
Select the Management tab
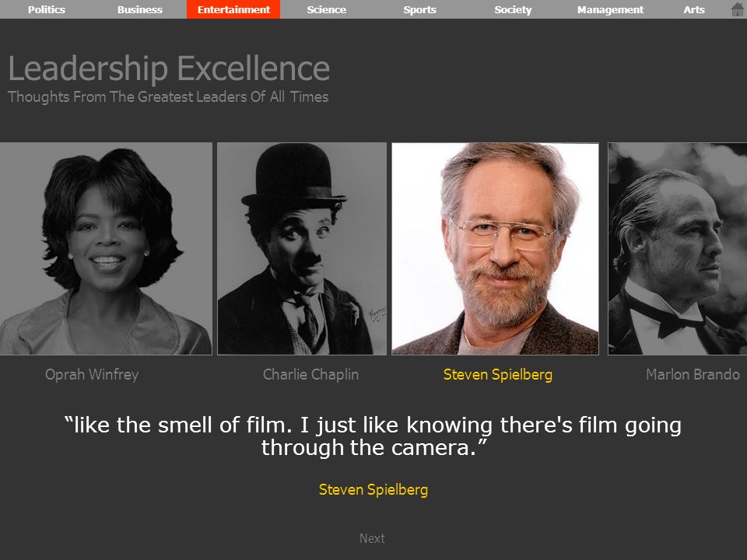pyautogui.click(x=610, y=9)
